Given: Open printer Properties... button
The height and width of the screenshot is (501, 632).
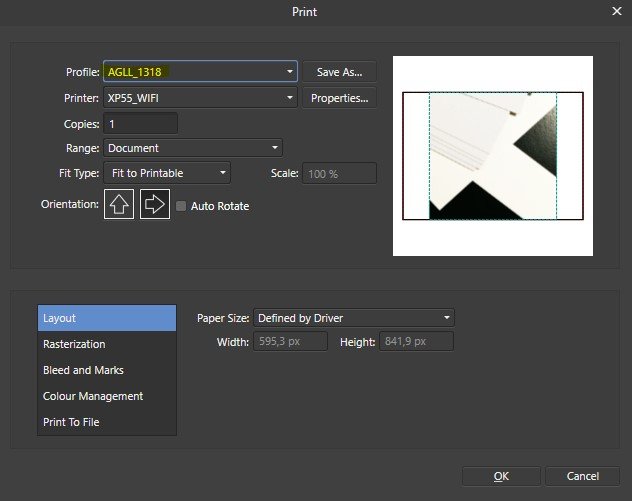Looking at the screenshot, I should pos(339,98).
